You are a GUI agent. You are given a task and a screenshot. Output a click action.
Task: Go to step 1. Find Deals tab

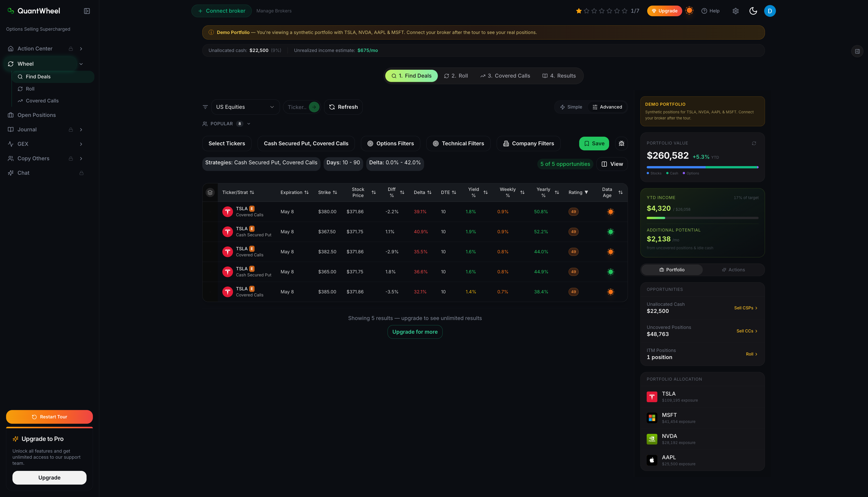coord(411,76)
